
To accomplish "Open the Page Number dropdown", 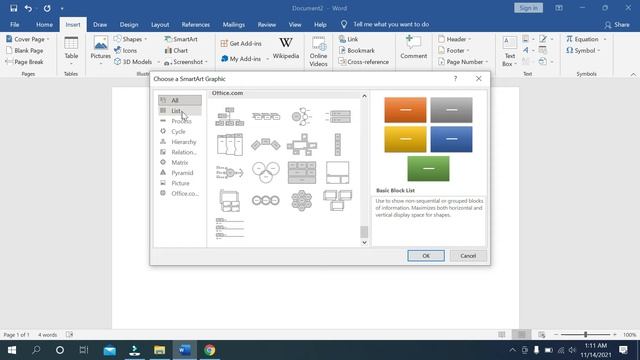I will click(x=463, y=62).
